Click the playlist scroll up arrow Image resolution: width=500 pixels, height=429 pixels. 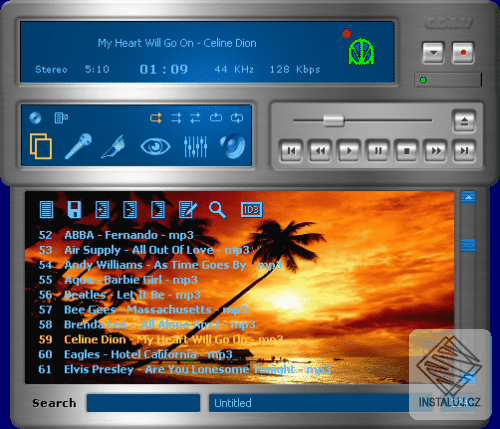click(x=468, y=197)
